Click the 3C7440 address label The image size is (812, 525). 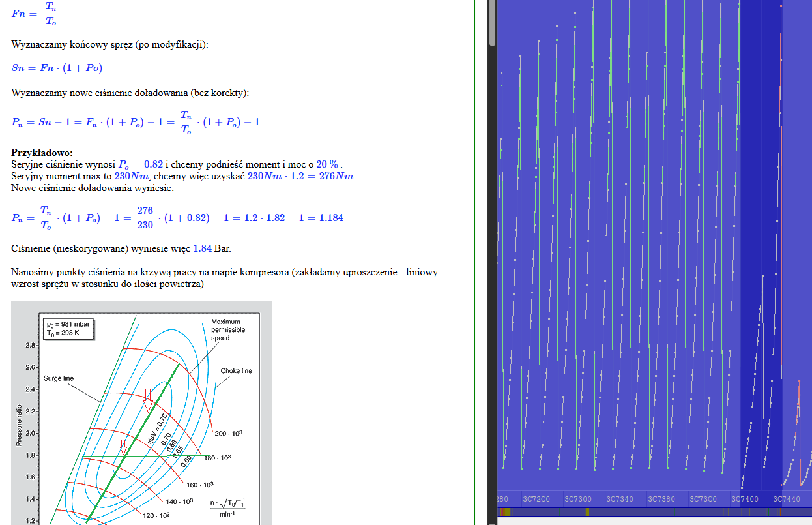pos(787,499)
